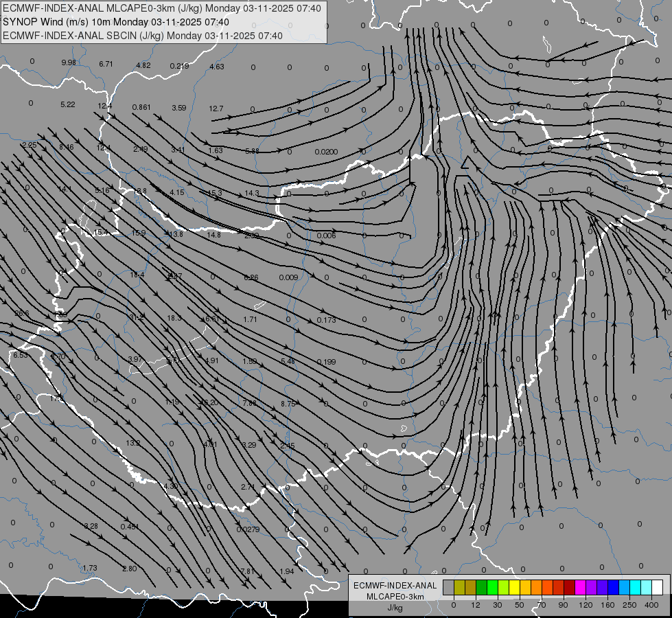Viewport: 672px width, 618px height.
Task: Click the map value '18.3'
Action: coord(174,318)
